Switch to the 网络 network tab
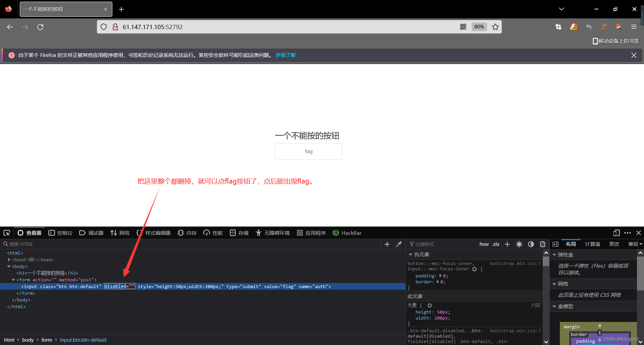 (x=120, y=233)
